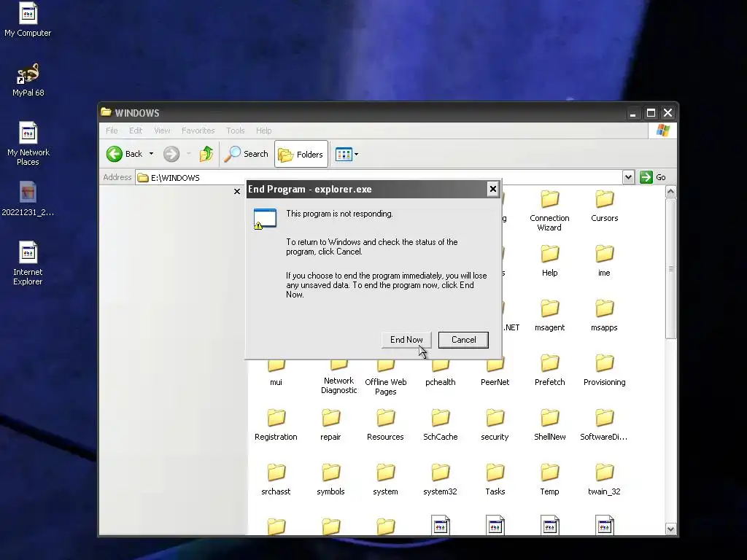Expand the Back history dropdown arrow

pyautogui.click(x=152, y=154)
